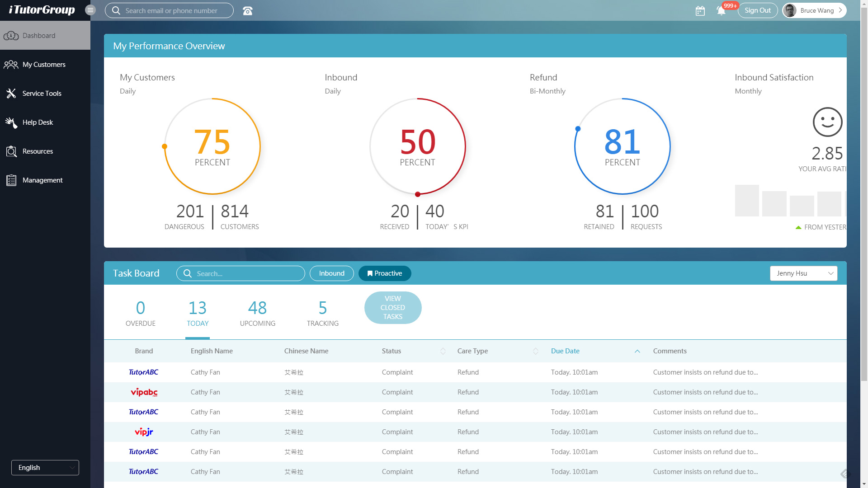Go to Help Desk section
The width and height of the screenshot is (868, 488).
(x=38, y=122)
